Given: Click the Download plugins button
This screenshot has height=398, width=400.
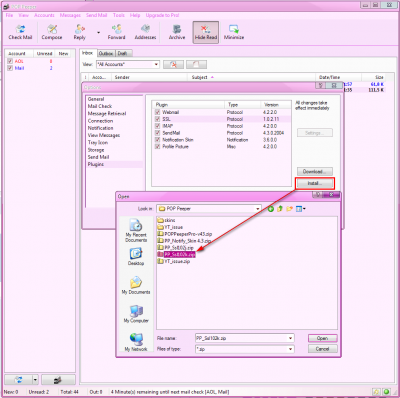Looking at the screenshot, I should click(x=315, y=172).
